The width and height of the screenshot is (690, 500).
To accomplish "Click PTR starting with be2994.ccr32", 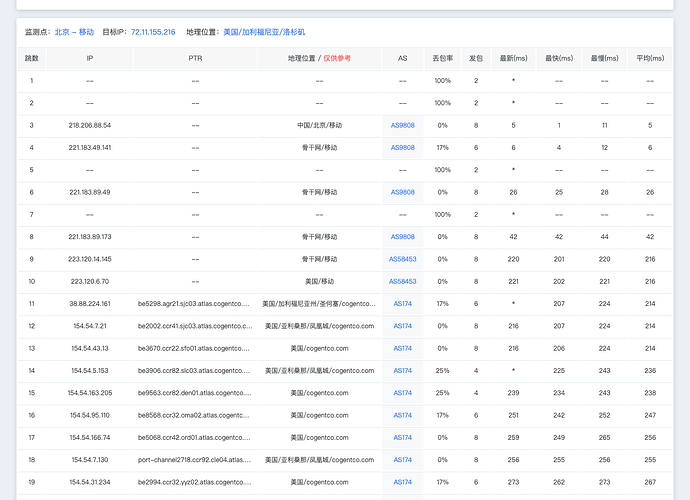I will click(x=195, y=482).
